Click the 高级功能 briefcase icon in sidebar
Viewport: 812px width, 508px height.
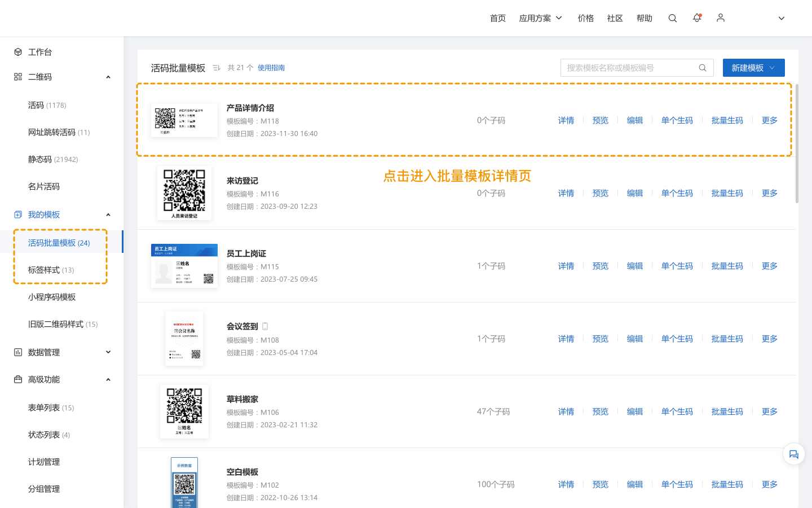pos(17,379)
